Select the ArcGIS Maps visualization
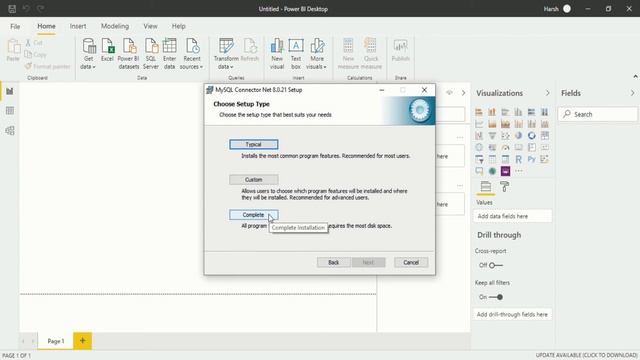Screen dimensions: 640x360 pyautogui.click(x=492, y=171)
